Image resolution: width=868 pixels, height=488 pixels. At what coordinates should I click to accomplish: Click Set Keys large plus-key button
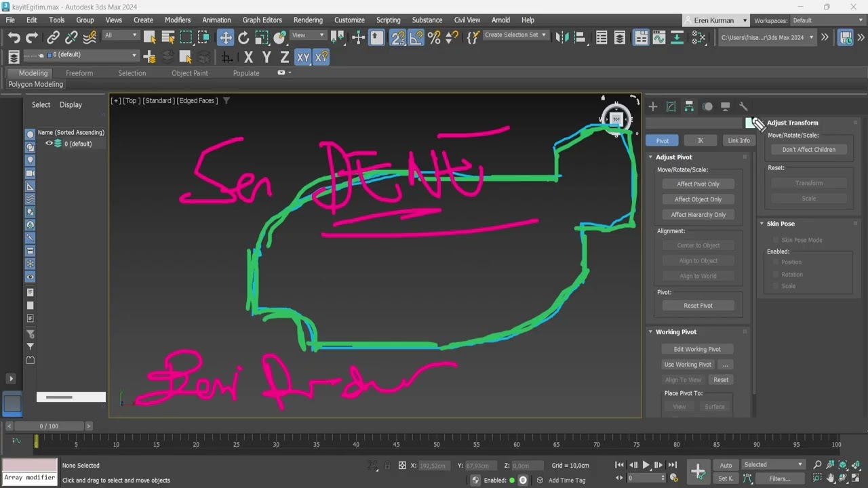(698, 471)
